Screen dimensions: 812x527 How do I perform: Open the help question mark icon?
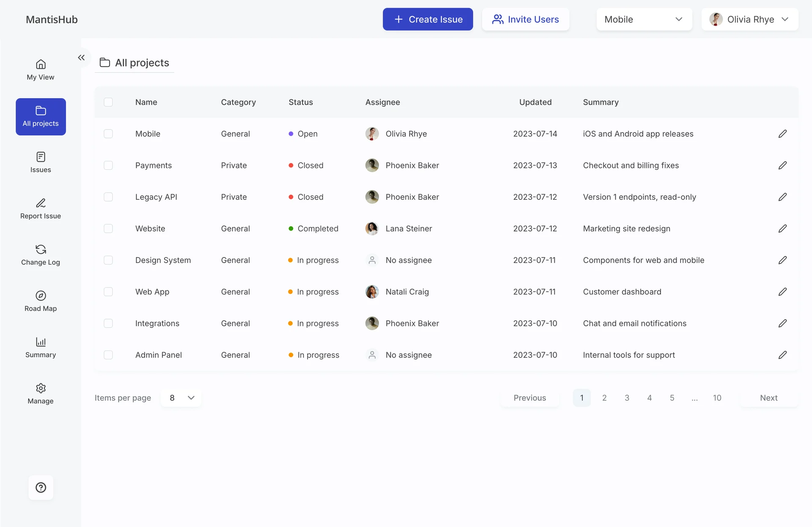[41, 488]
